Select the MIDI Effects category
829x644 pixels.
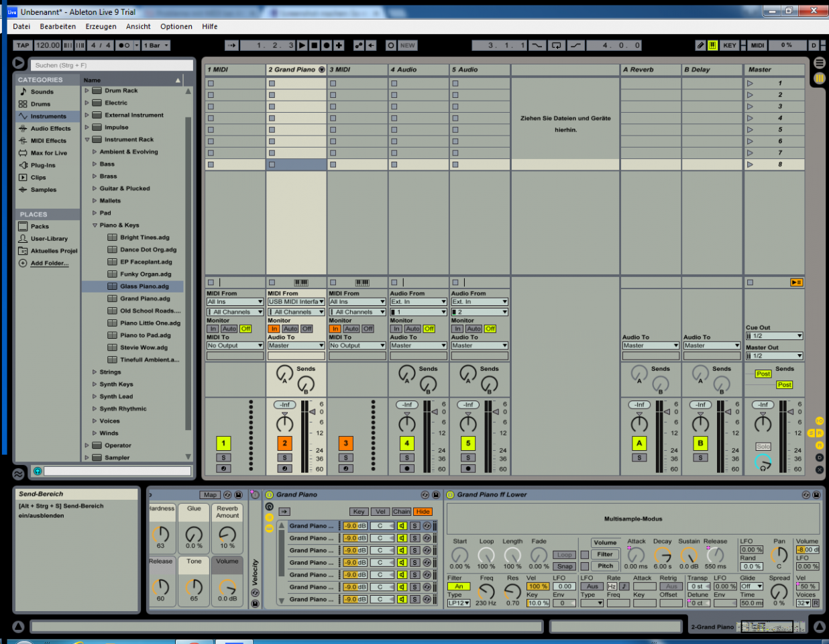click(x=48, y=141)
